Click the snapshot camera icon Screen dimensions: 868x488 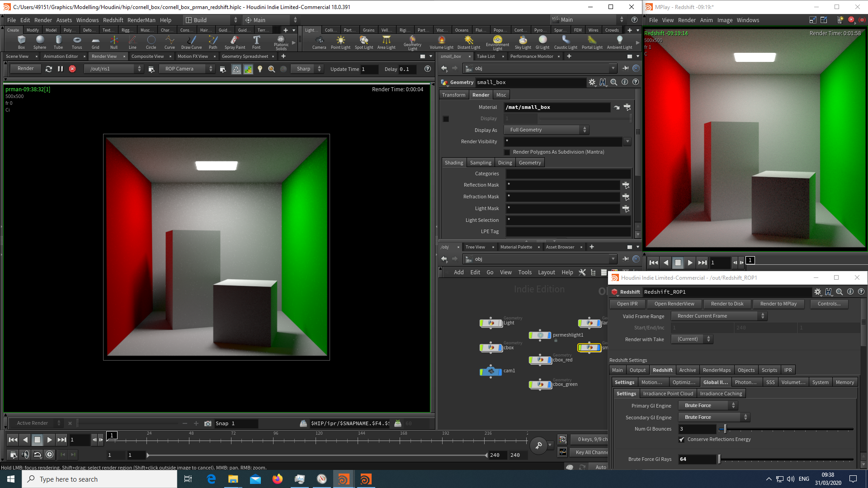pyautogui.click(x=208, y=423)
